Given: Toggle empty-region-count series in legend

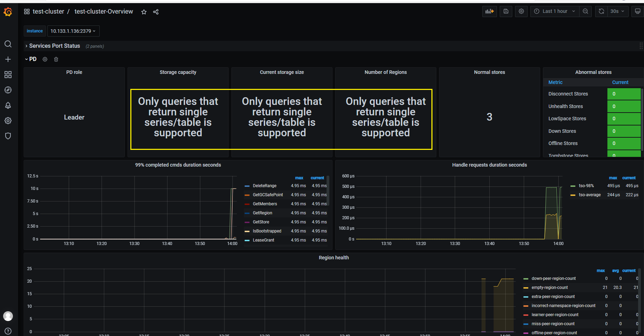Looking at the screenshot, I should (550, 288).
